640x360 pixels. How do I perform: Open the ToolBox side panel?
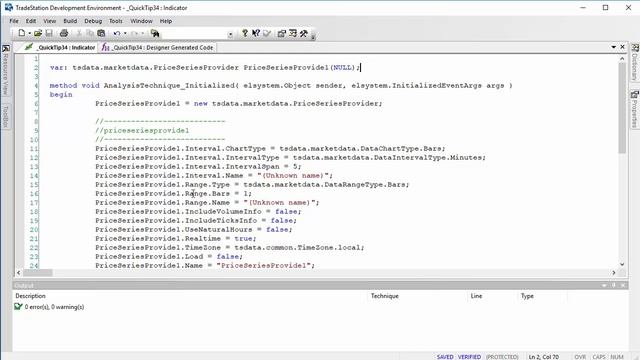pos(6,116)
